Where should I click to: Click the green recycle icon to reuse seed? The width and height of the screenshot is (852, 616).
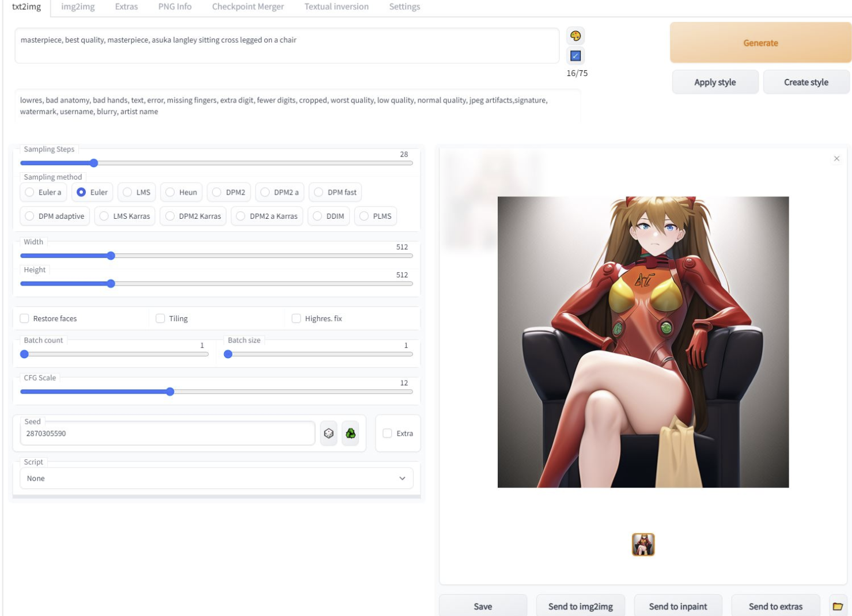(350, 434)
